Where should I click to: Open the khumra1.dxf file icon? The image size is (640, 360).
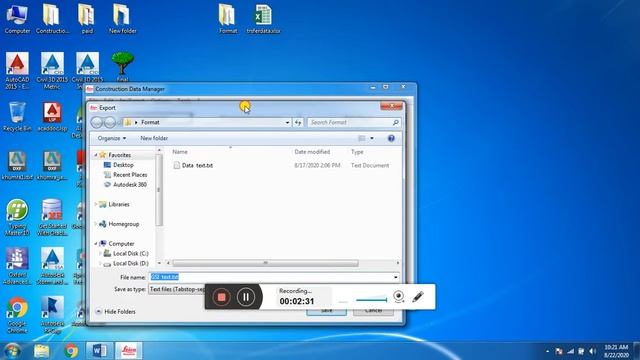coord(17,166)
